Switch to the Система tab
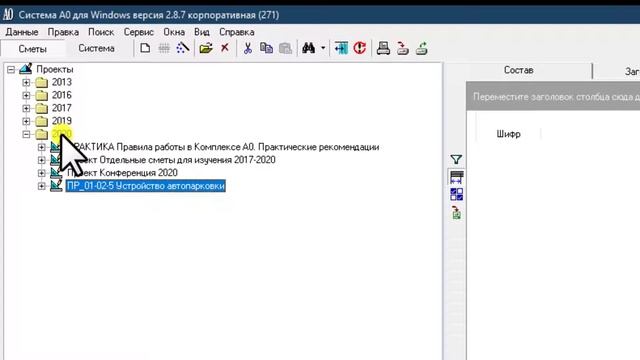 [x=96, y=48]
